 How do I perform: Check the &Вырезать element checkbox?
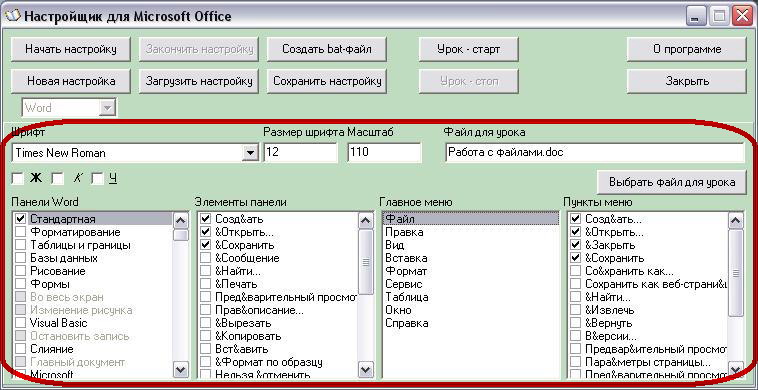[205, 323]
